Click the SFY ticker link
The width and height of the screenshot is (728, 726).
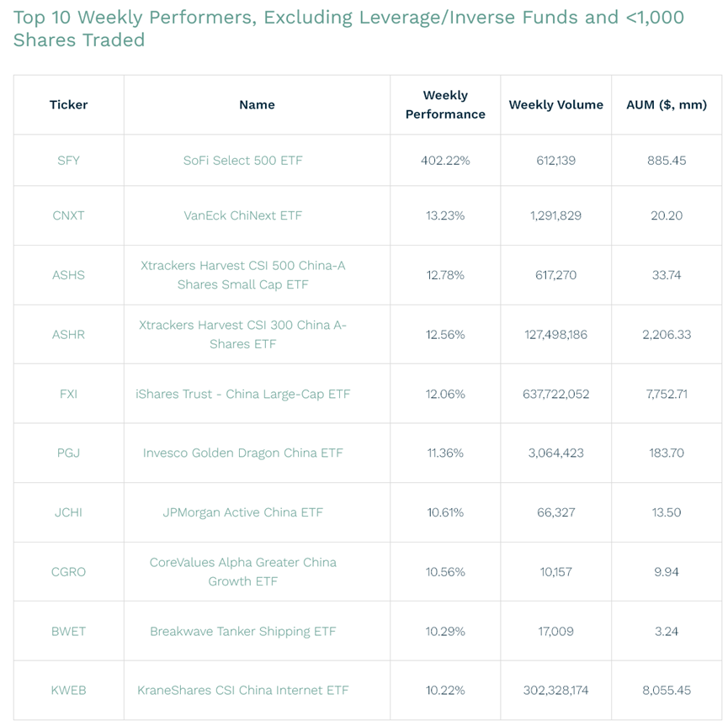[68, 160]
